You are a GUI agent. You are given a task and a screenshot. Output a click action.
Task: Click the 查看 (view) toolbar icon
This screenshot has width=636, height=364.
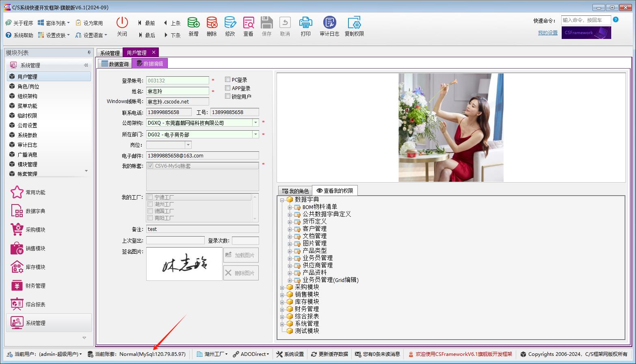tap(248, 23)
